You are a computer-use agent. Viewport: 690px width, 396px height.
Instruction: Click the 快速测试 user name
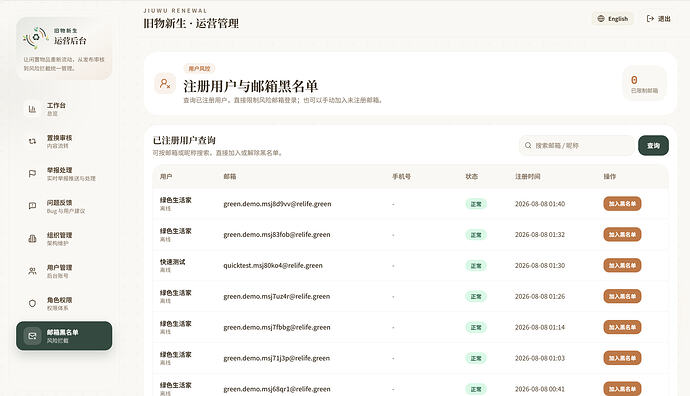point(172,262)
